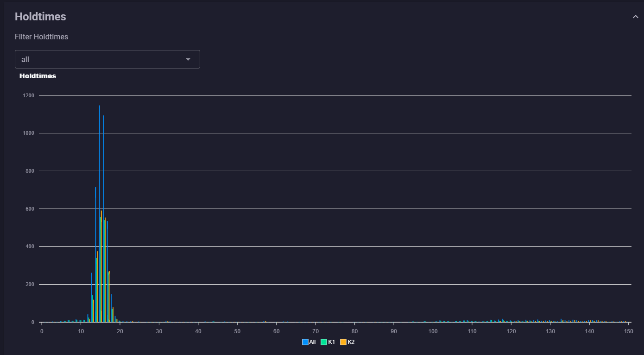Viewport: 644px width, 355px height.
Task: Open the Filter Holdtimes dropdown showing all
Action: pyautogui.click(x=107, y=59)
